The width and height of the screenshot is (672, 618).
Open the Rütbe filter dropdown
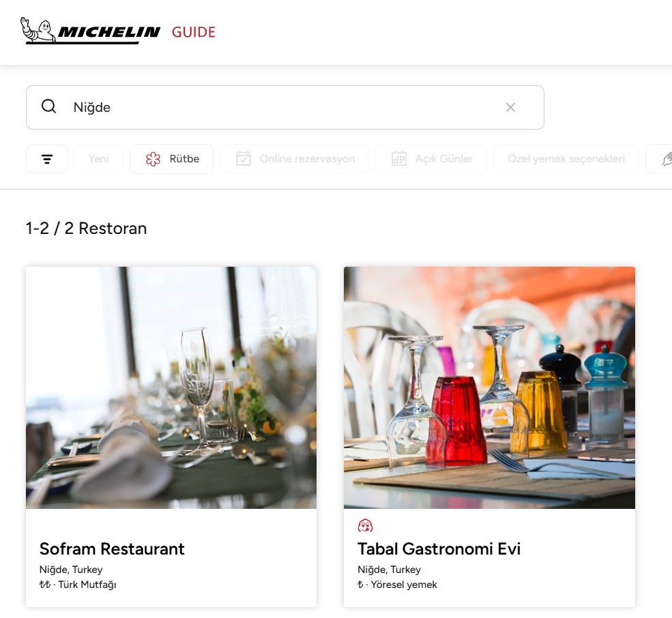pos(171,159)
